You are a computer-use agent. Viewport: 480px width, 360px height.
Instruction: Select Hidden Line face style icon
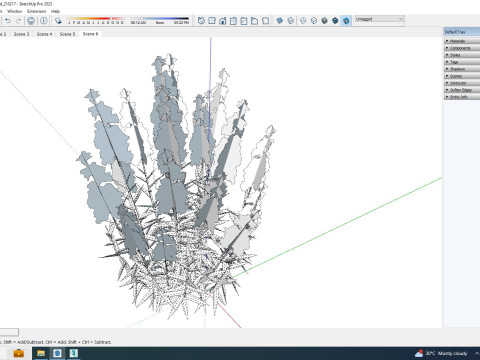tap(314, 21)
